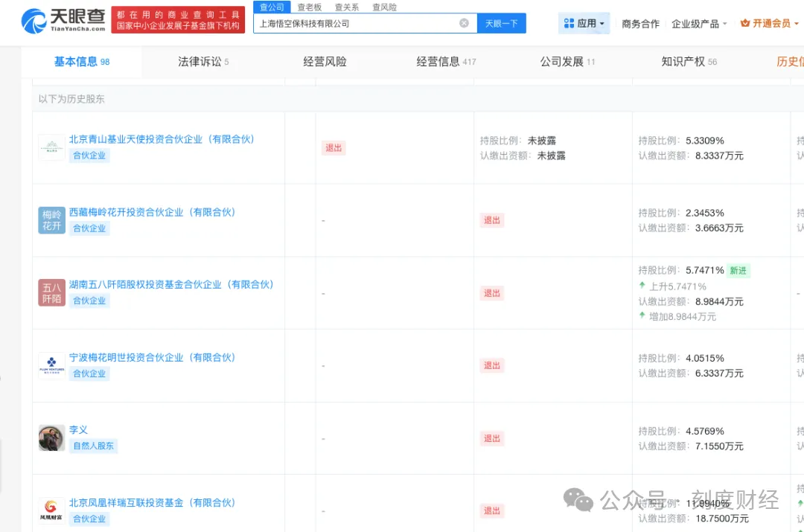Click 持股比例 2.3453% value
804x532 pixels.
[x=704, y=213]
